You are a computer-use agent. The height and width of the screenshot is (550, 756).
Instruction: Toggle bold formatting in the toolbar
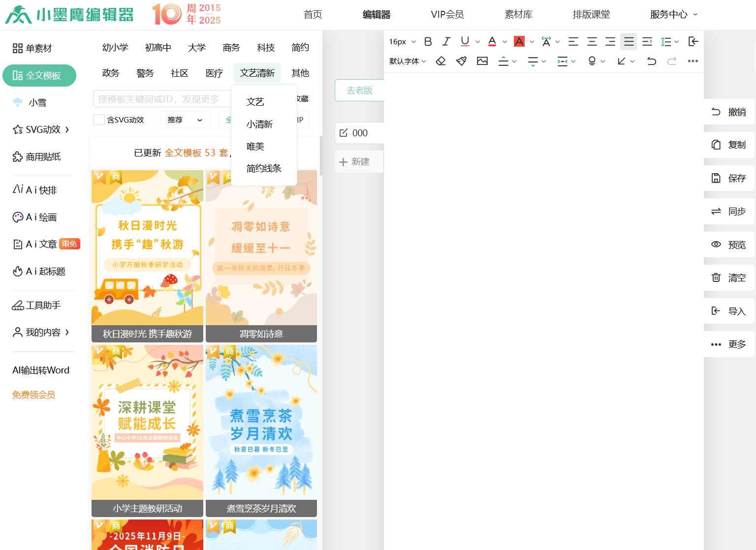(428, 42)
